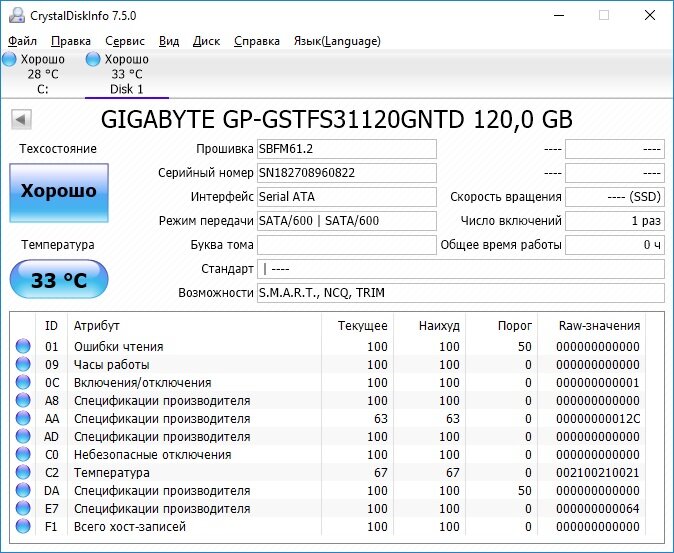Select the Всего хост-записей attribute row
Image resolution: width=674 pixels, height=553 pixels.
point(328,527)
